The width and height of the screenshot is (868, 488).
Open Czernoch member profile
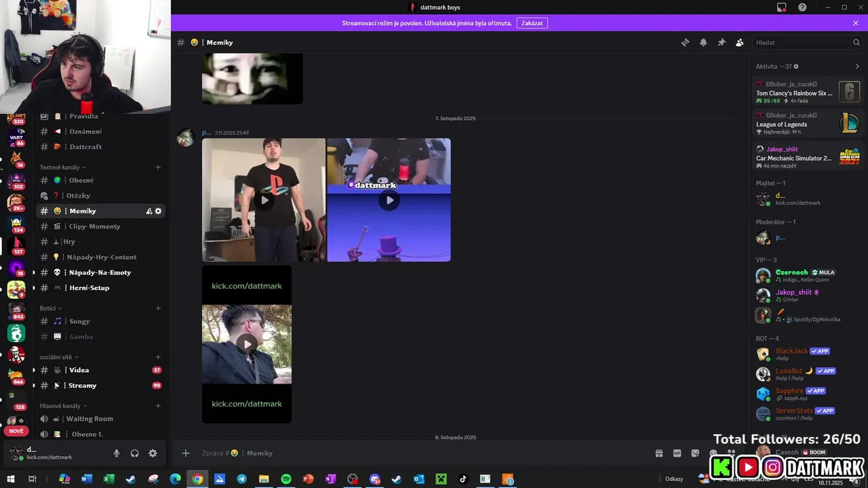coord(808,275)
